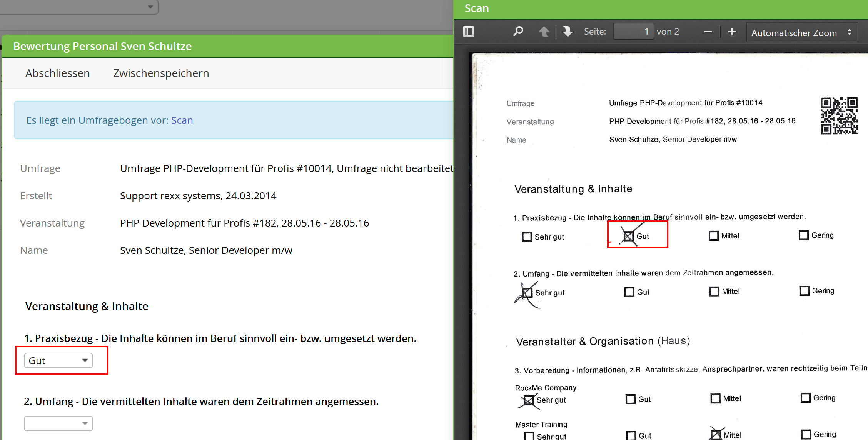Open the Scan link in the notice
Viewport: 868px width, 440px height.
182,120
